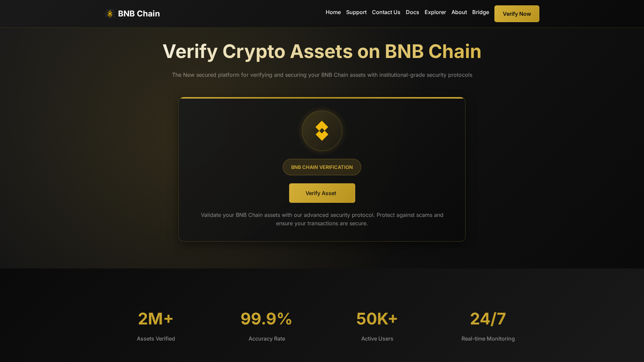Click the circular token icon inside the card
The height and width of the screenshot is (362, 644).
coord(322,131)
